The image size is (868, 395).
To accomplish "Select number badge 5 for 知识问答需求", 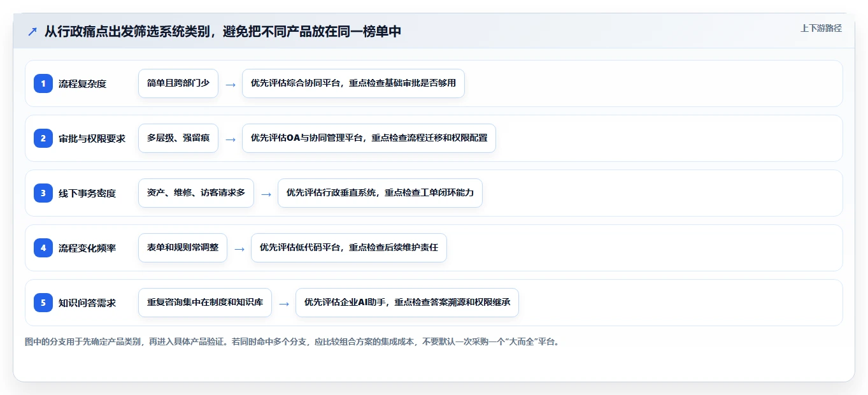I will (x=43, y=303).
